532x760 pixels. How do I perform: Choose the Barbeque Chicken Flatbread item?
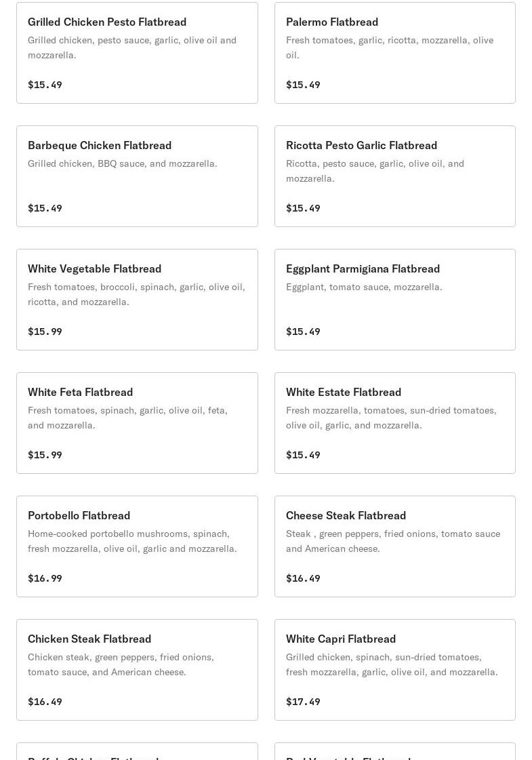137,176
